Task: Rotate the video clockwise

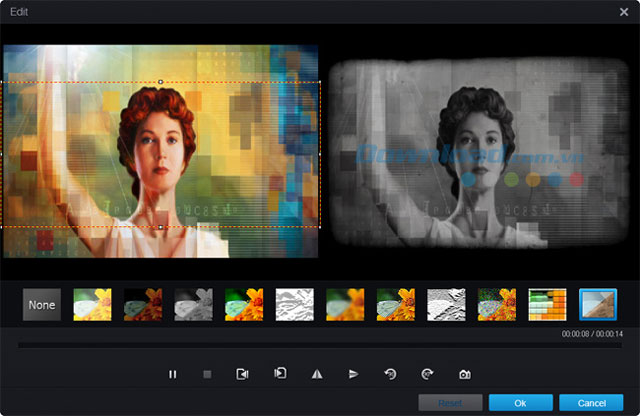Action: tap(427, 374)
